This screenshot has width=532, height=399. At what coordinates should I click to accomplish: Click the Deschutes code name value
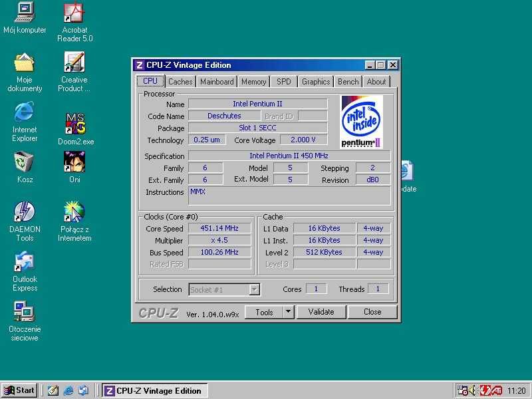[224, 116]
